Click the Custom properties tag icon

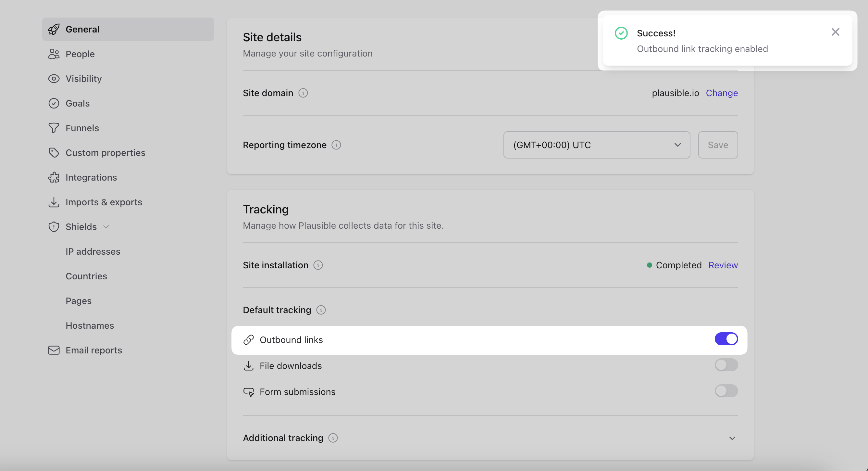click(54, 153)
